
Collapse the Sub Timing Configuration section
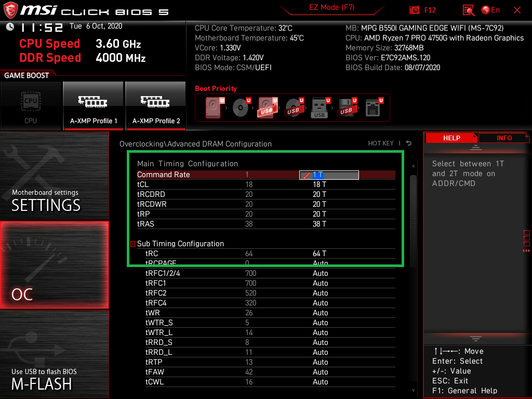click(133, 244)
